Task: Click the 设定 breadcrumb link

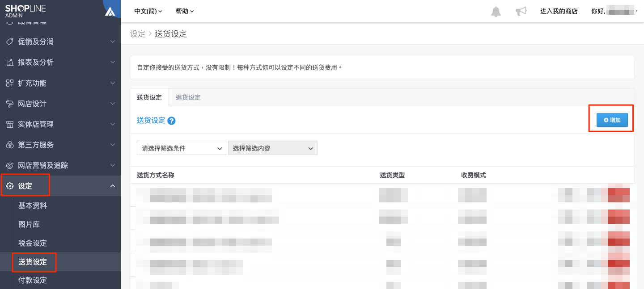Action: click(x=138, y=34)
